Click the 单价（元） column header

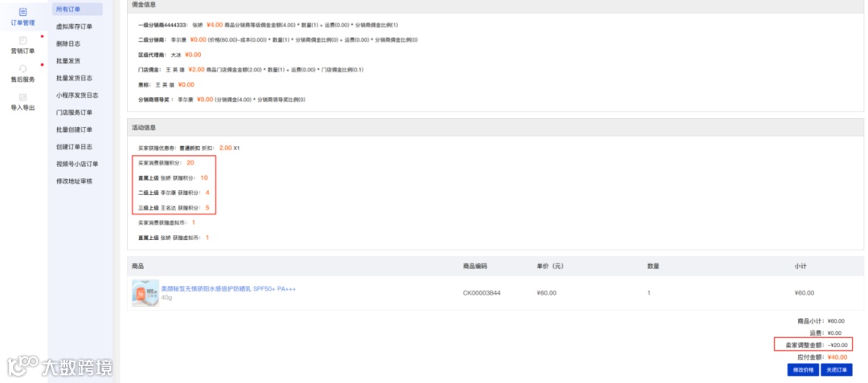[550, 267]
